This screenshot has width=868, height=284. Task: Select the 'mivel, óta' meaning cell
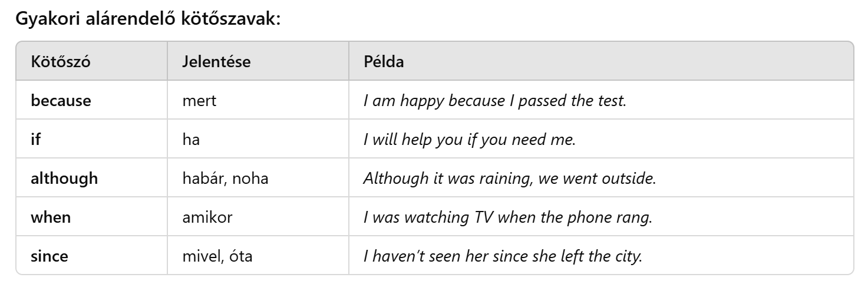coord(217,256)
